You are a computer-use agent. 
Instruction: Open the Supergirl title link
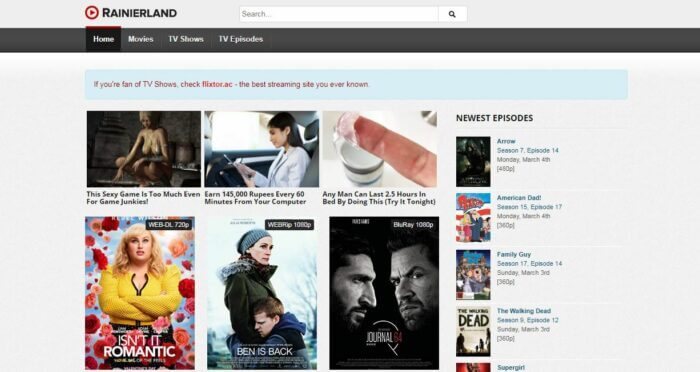pyautogui.click(x=511, y=368)
